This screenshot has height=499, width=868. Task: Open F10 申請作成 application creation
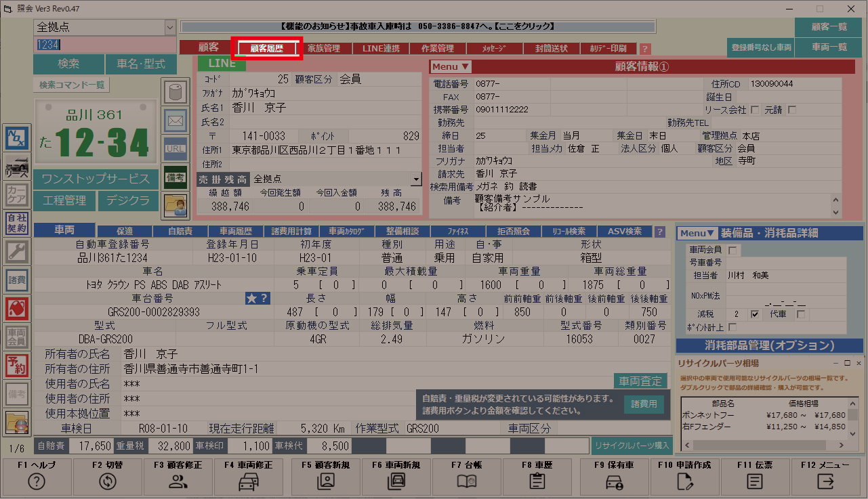pos(684,477)
